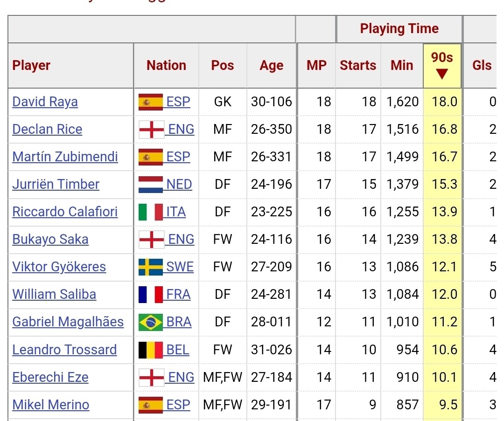Image resolution: width=504 pixels, height=421 pixels.
Task: Click the England flag beside Declan Rice
Action: tap(152, 130)
